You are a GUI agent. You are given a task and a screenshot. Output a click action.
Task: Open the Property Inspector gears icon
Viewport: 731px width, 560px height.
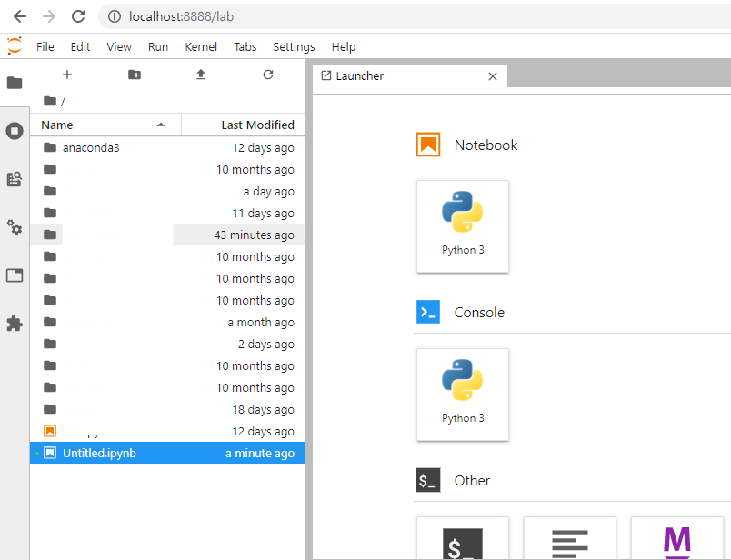pyautogui.click(x=15, y=227)
